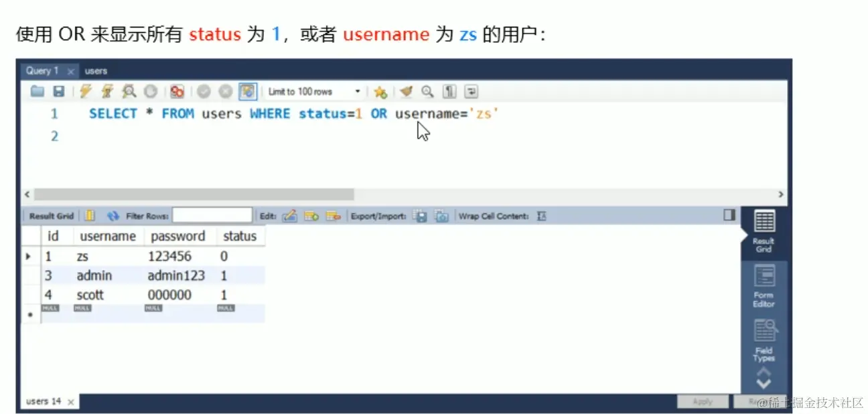Select the 123456 password cell

pyautogui.click(x=180, y=256)
